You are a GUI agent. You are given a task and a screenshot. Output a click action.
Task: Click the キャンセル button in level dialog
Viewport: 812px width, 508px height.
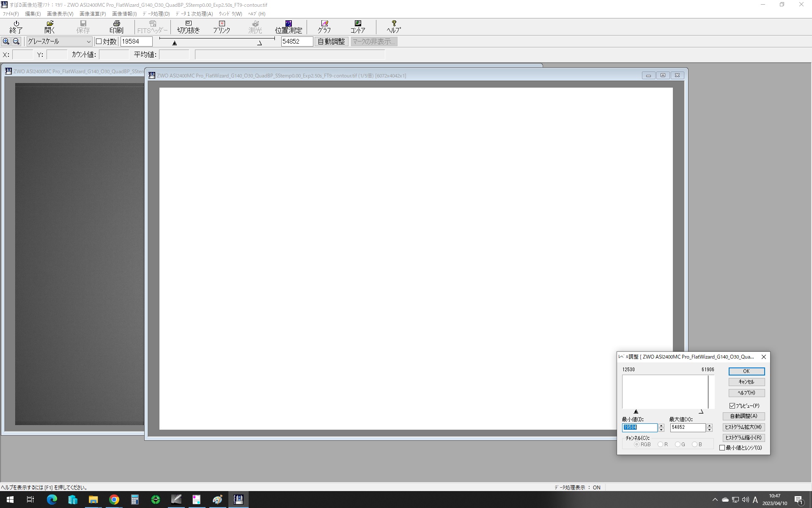746,382
